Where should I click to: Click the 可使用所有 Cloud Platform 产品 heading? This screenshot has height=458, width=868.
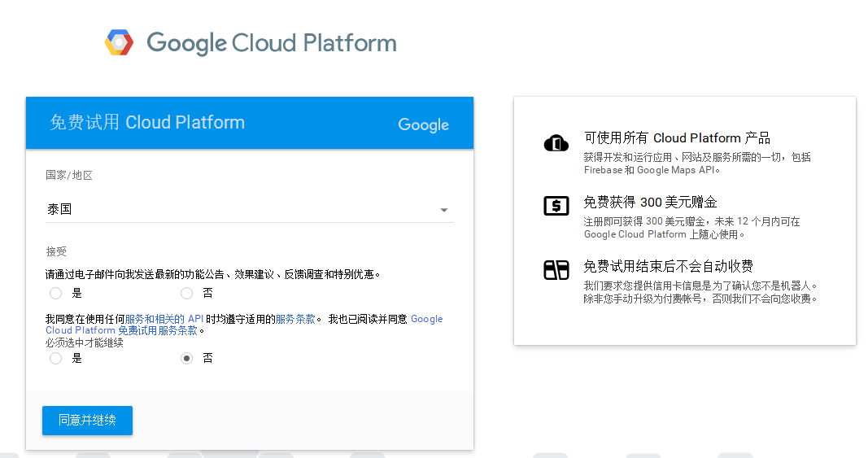pos(677,138)
